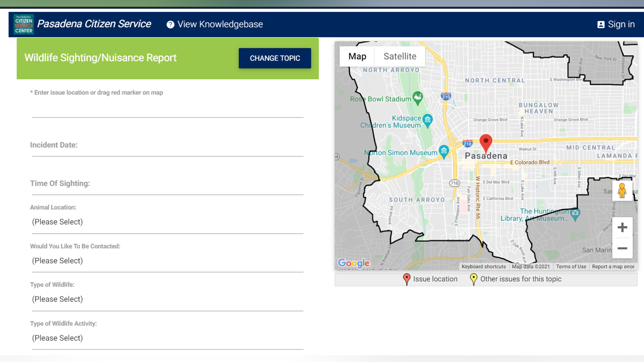
Task: Open the Type of Wildlife dropdown
Action: click(167, 299)
